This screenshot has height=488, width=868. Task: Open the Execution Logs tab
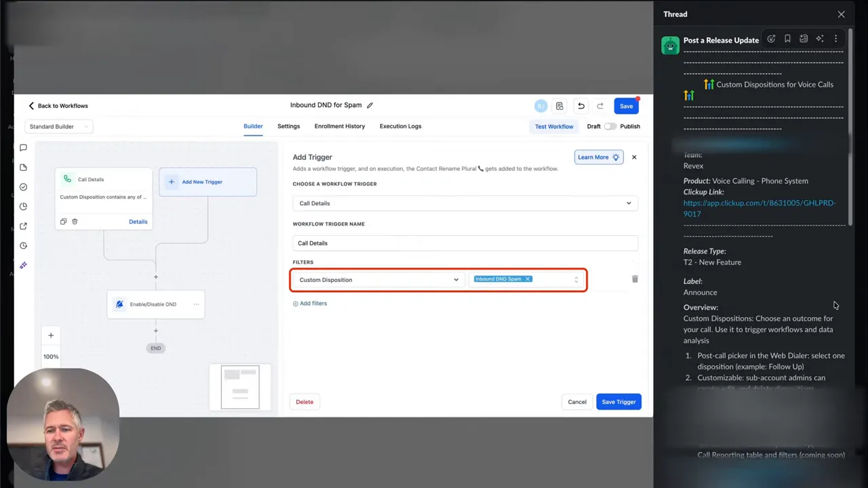click(x=400, y=126)
